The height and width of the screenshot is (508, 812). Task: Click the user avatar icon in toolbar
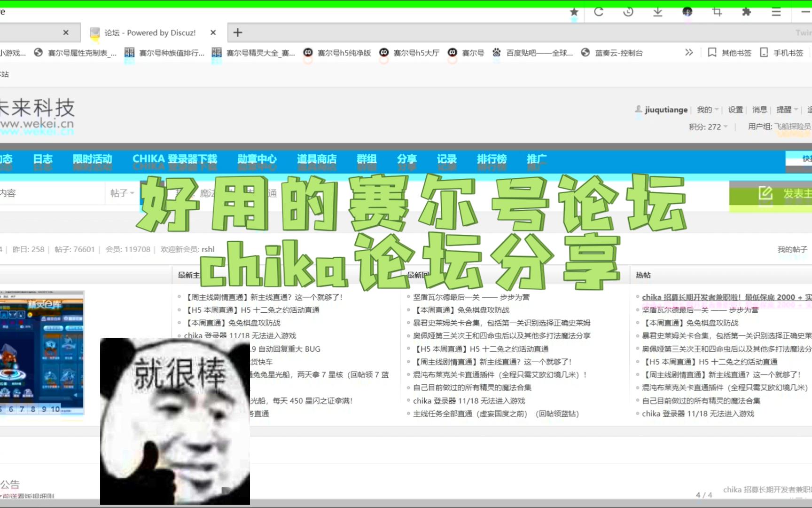pos(687,12)
